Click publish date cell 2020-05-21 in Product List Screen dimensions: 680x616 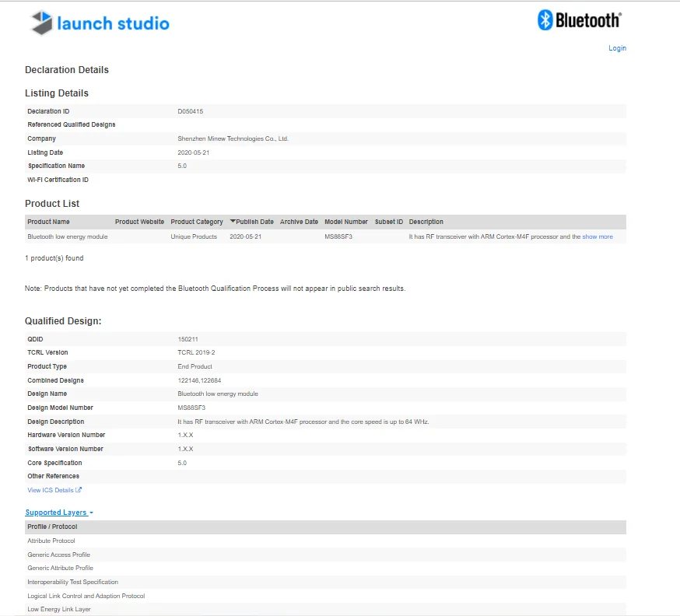pos(245,236)
